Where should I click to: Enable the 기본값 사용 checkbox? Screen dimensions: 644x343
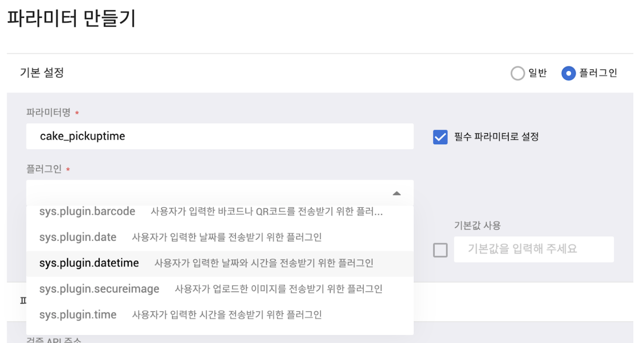point(440,250)
